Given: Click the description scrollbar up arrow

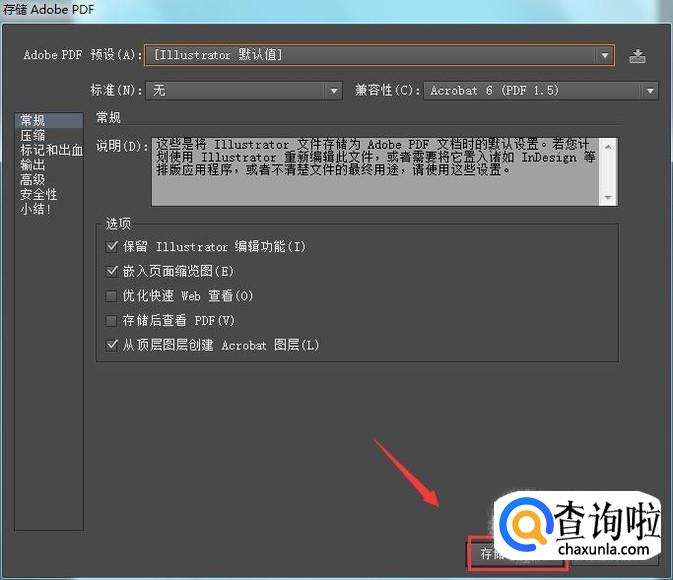Looking at the screenshot, I should (x=608, y=146).
